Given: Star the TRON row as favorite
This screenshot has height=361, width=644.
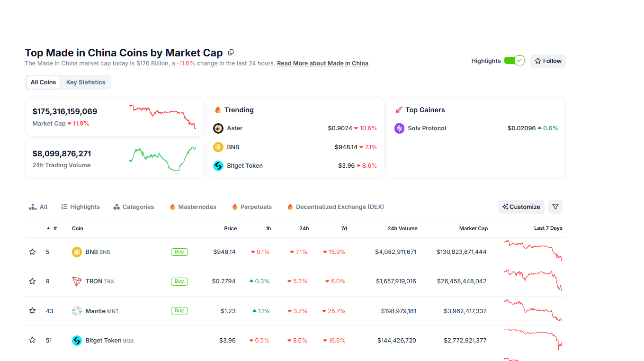Looking at the screenshot, I should click(x=32, y=281).
